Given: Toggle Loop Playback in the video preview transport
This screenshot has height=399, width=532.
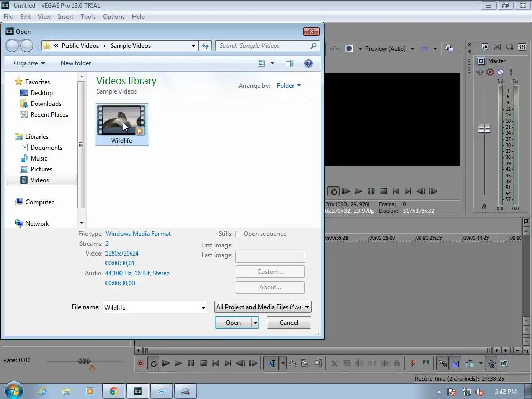Looking at the screenshot, I should click(334, 191).
